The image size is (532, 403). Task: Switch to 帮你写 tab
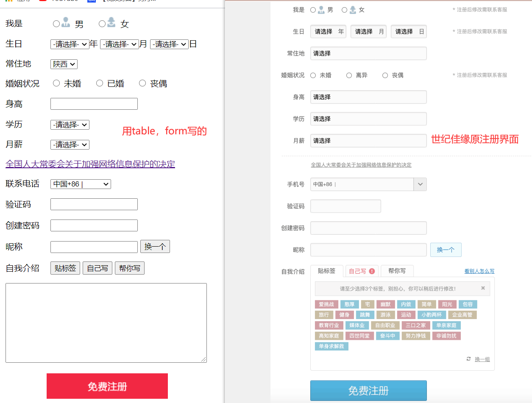point(397,271)
